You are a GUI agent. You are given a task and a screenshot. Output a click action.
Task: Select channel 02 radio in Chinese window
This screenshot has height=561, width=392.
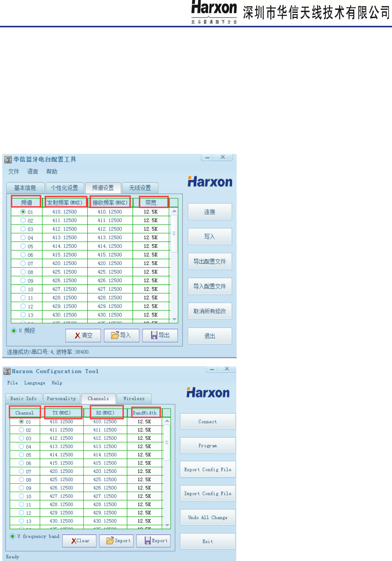pyautogui.click(x=23, y=220)
